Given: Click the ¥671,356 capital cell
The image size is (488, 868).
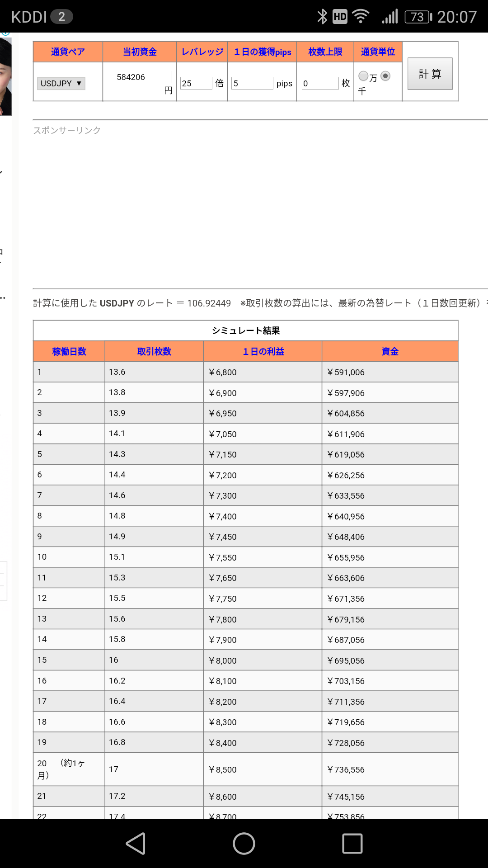Looking at the screenshot, I should [390, 599].
